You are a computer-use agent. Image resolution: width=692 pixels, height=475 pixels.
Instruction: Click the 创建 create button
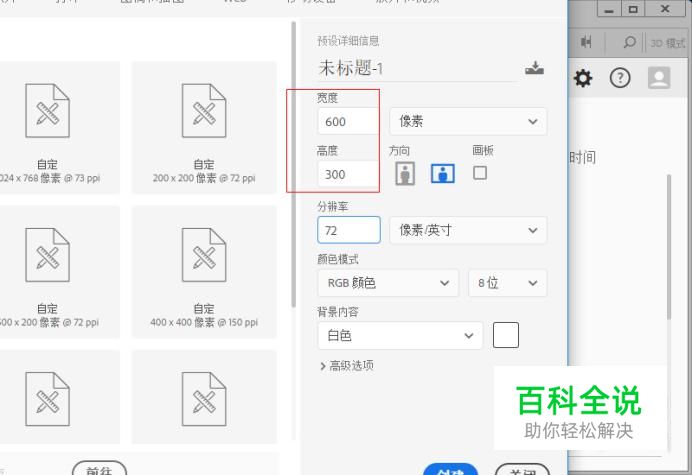pyautogui.click(x=450, y=470)
